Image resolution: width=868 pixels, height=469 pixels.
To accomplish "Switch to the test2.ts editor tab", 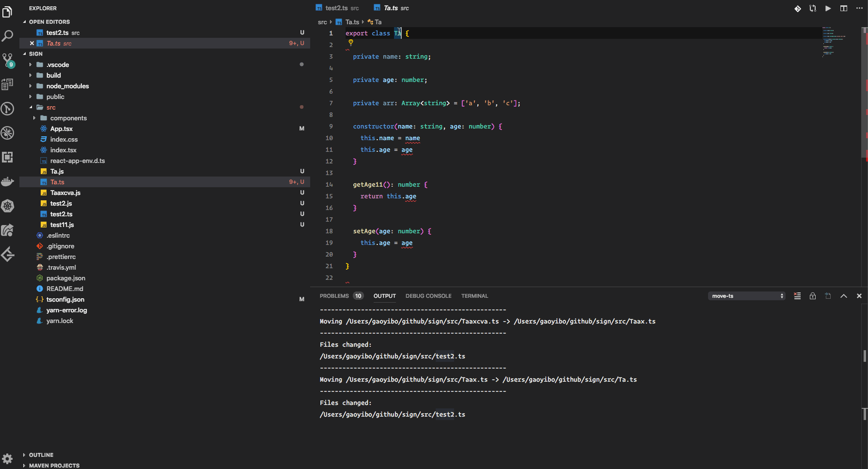I will pos(336,8).
